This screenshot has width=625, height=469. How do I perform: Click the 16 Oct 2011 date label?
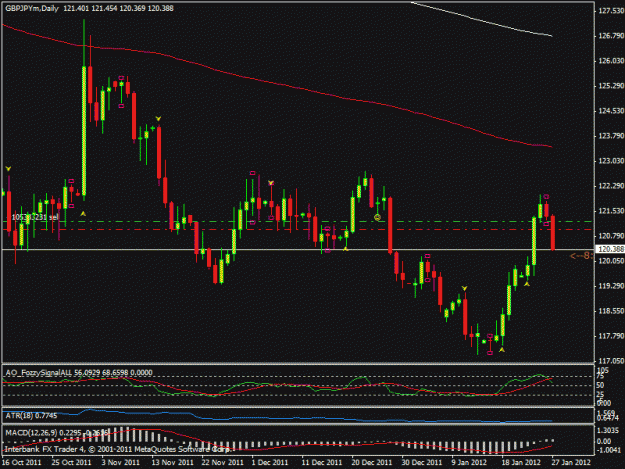(21, 463)
